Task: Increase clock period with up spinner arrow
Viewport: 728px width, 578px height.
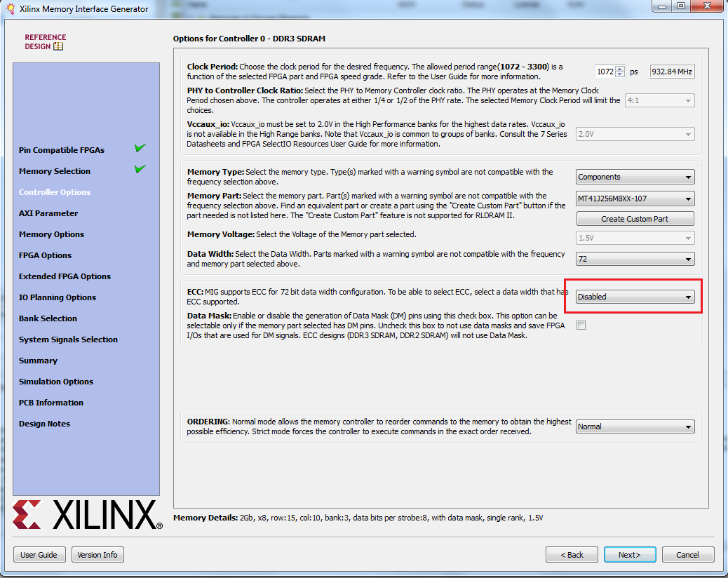Action: click(x=619, y=69)
